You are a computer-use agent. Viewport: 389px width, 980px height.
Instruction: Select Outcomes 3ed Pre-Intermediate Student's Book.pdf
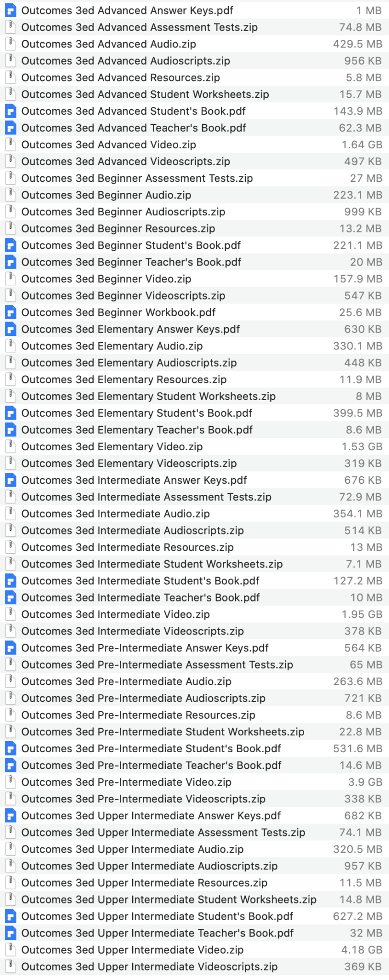click(x=194, y=748)
